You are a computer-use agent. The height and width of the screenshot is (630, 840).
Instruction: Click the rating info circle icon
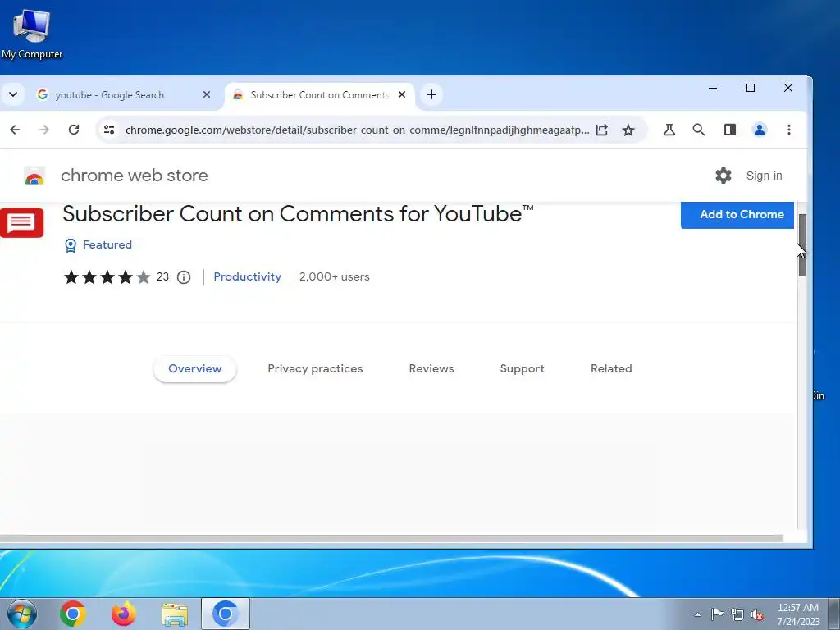pyautogui.click(x=184, y=277)
